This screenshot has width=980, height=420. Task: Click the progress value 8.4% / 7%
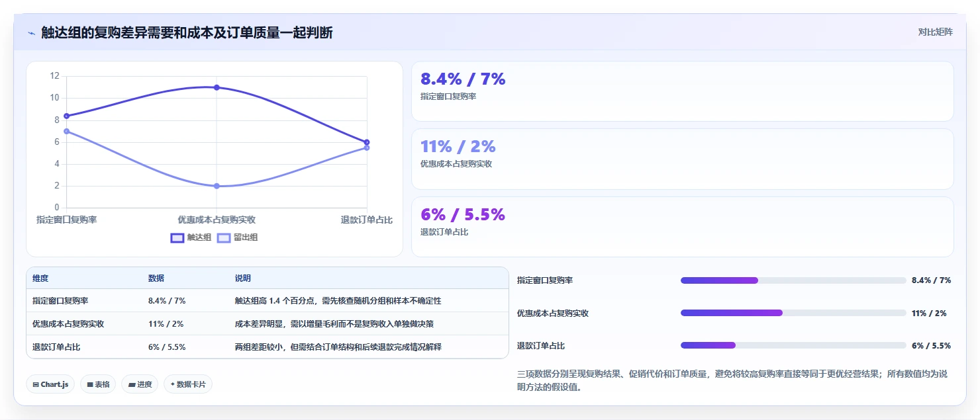(x=931, y=280)
